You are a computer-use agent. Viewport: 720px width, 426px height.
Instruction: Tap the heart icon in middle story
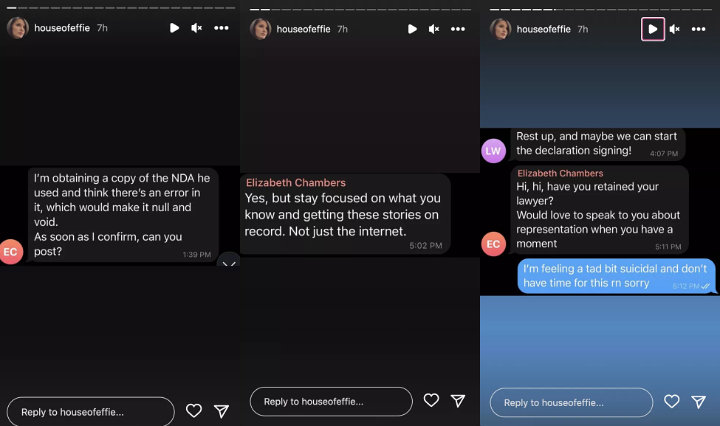pos(431,400)
